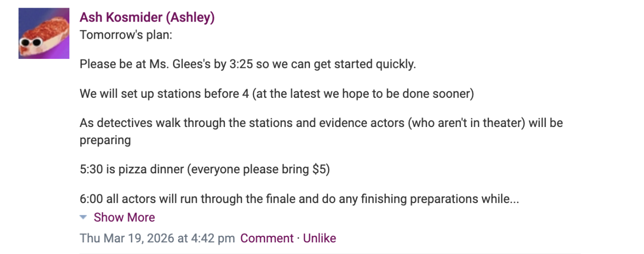Image resolution: width=644 pixels, height=254 pixels.
Task: Click the dot separator between Comment and Unlike
Action: [298, 238]
